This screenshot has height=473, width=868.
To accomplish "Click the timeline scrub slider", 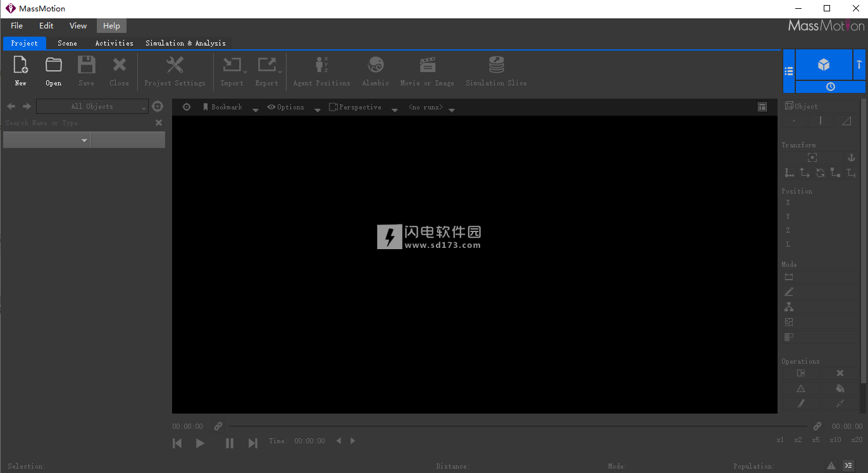I will [518, 426].
